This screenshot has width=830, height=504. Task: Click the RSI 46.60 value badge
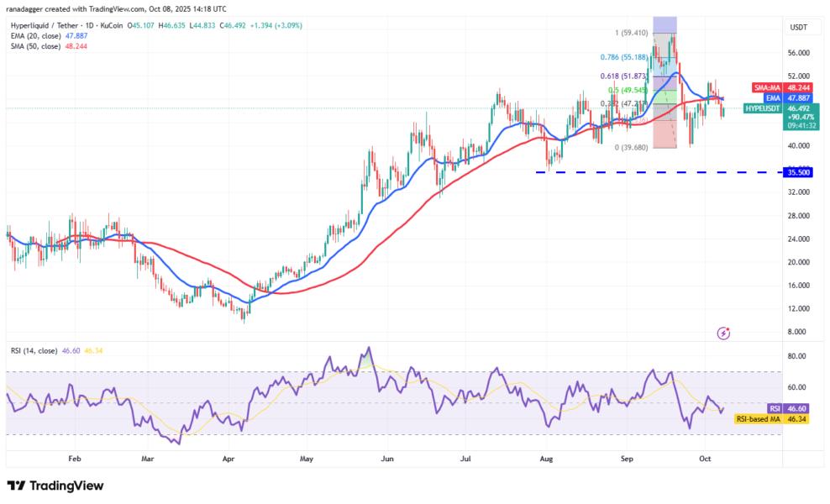pyautogui.click(x=786, y=407)
